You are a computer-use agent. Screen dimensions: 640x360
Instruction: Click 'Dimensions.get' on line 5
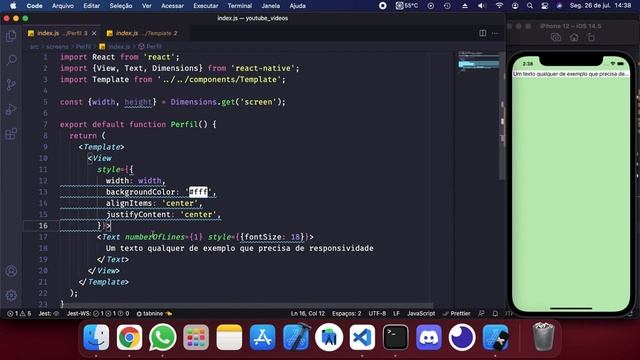tap(203, 102)
